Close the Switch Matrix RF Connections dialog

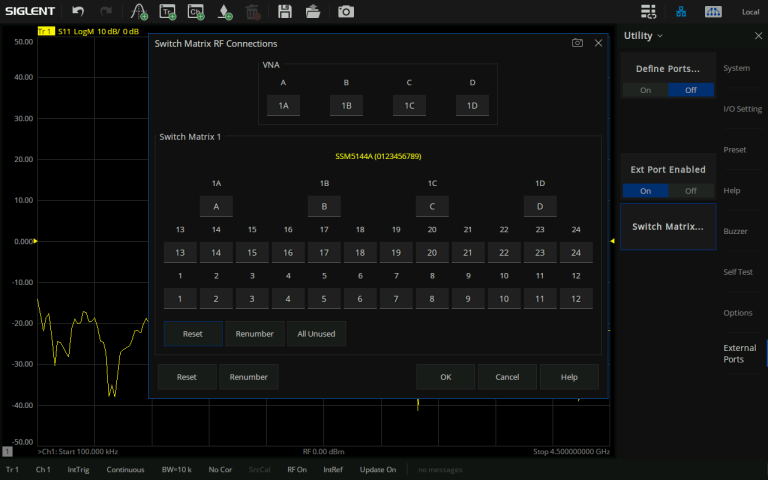coord(598,43)
